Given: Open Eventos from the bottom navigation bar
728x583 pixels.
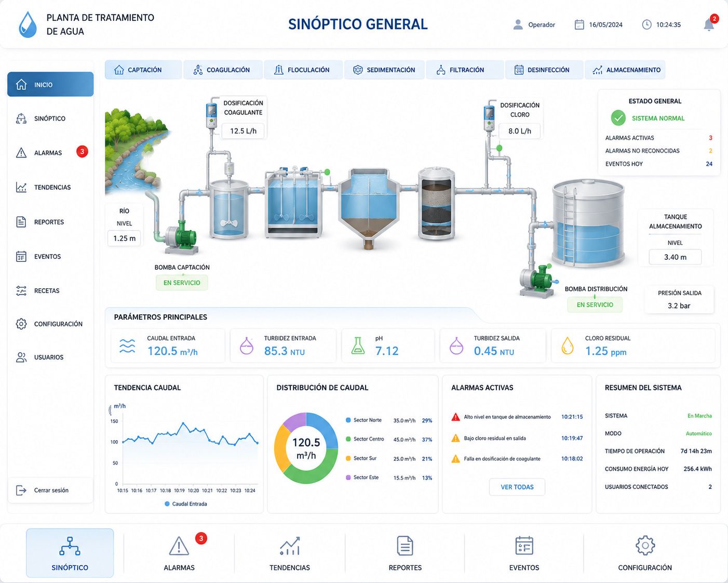Looking at the screenshot, I should 524,553.
